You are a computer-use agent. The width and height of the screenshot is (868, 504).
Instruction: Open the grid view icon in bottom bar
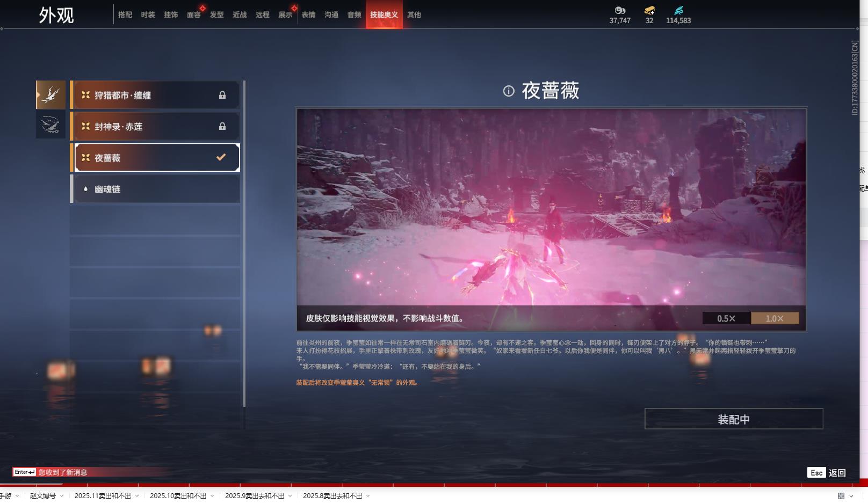point(841,496)
